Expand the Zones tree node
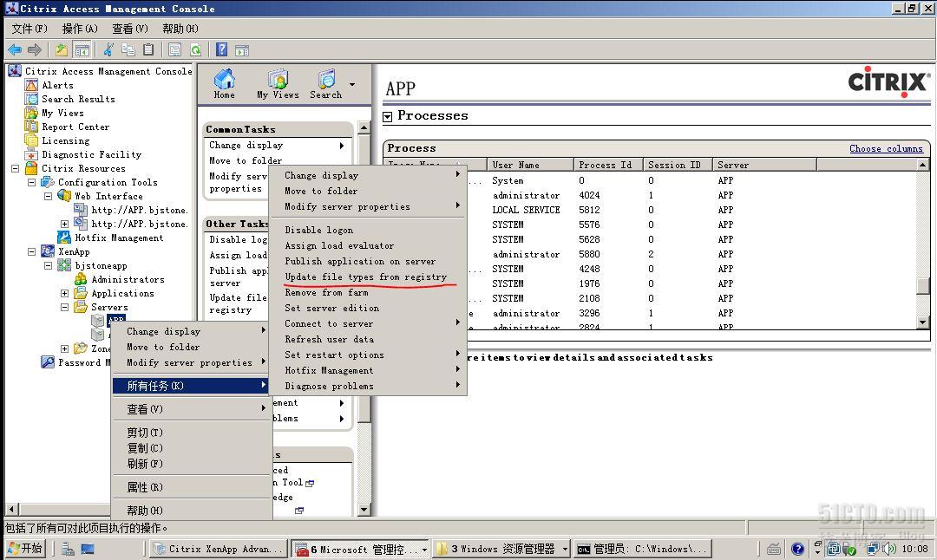The image size is (937, 560). [x=64, y=348]
